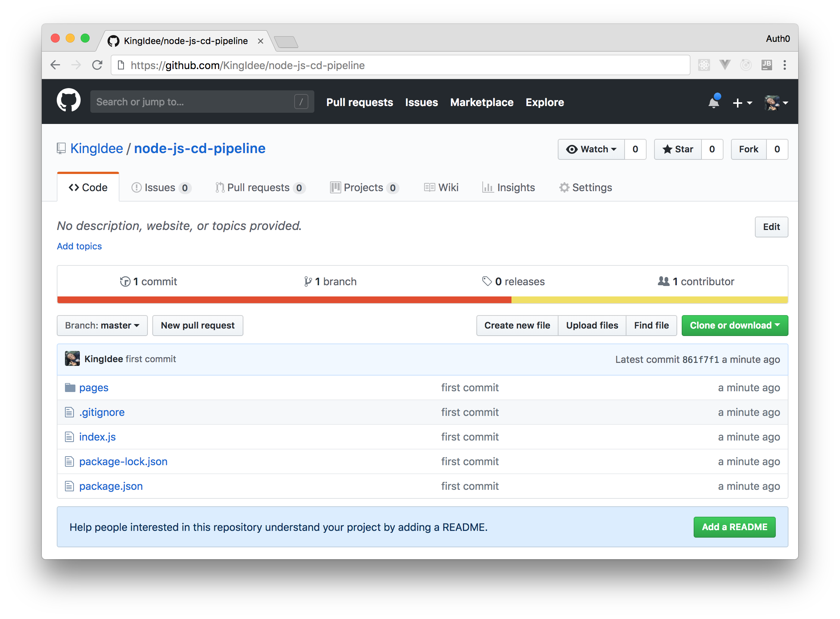Switch to the Code tab
Viewport: 840px width, 619px height.
pyautogui.click(x=88, y=187)
